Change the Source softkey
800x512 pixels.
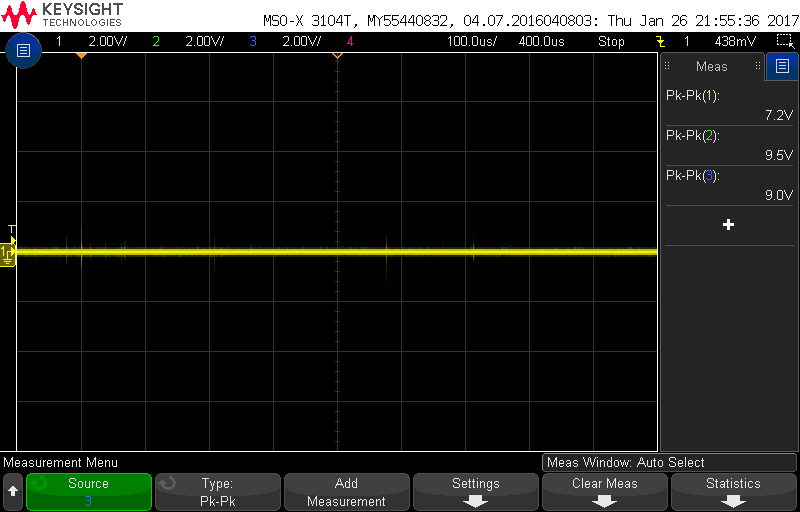89,492
